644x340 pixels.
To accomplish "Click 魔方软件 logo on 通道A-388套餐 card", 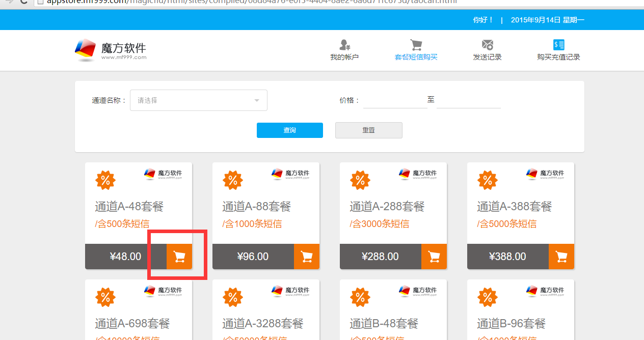I will point(545,174).
